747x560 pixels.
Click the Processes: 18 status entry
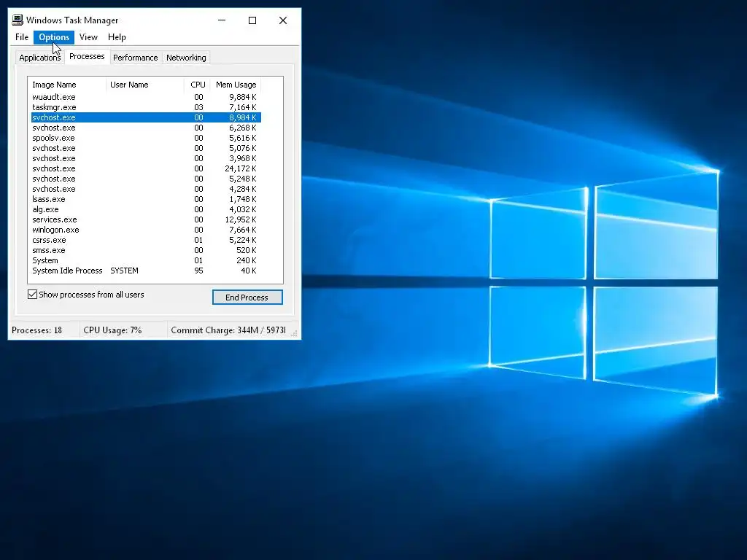(36, 330)
